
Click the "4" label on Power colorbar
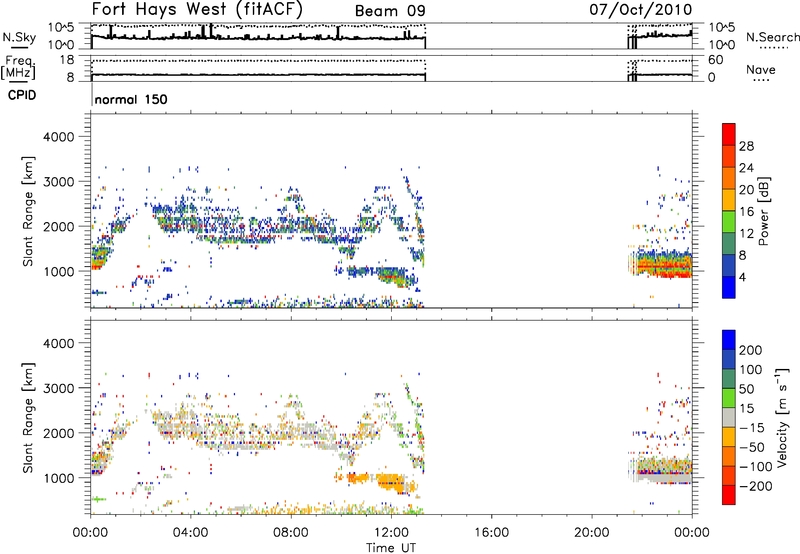(742, 278)
